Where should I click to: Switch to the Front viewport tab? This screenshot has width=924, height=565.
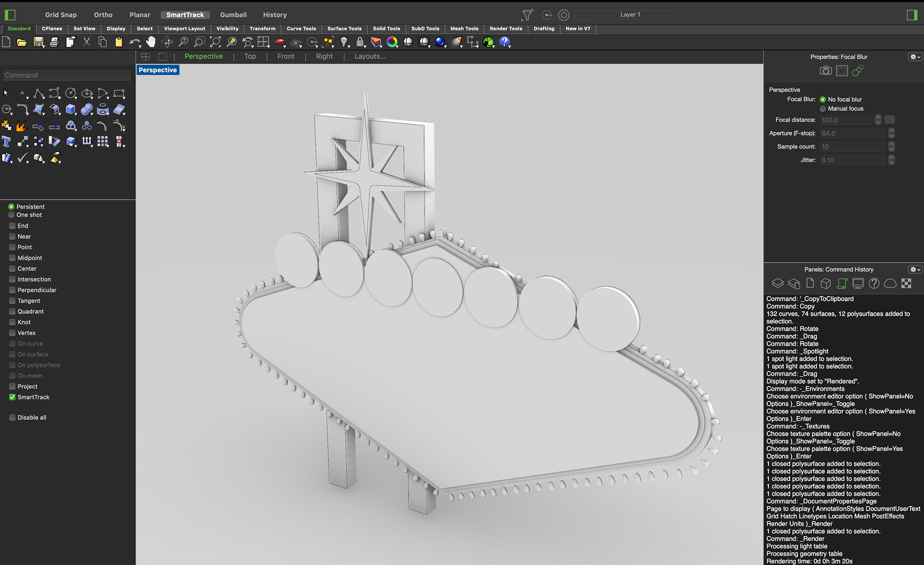pos(285,56)
